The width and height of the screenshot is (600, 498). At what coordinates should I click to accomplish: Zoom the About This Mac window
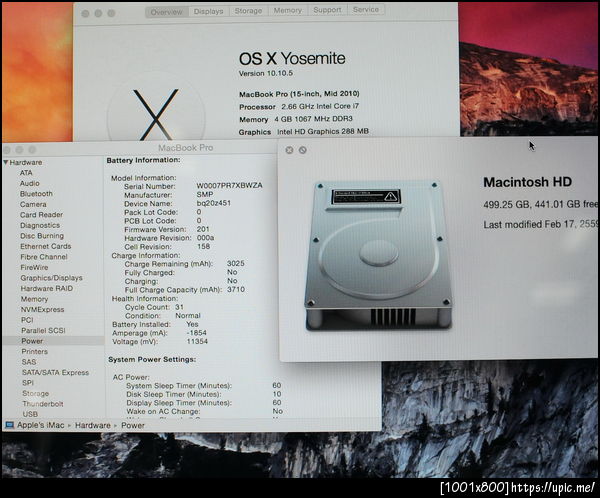tap(111, 13)
